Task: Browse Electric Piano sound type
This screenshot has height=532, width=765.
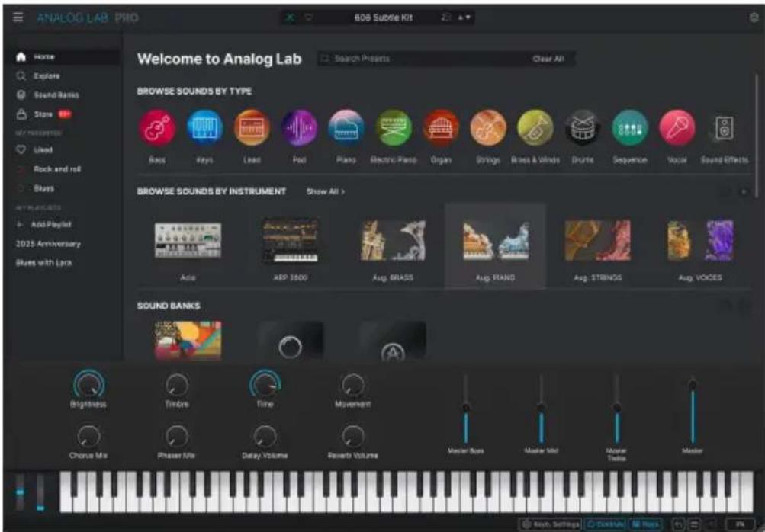Action: (394, 128)
